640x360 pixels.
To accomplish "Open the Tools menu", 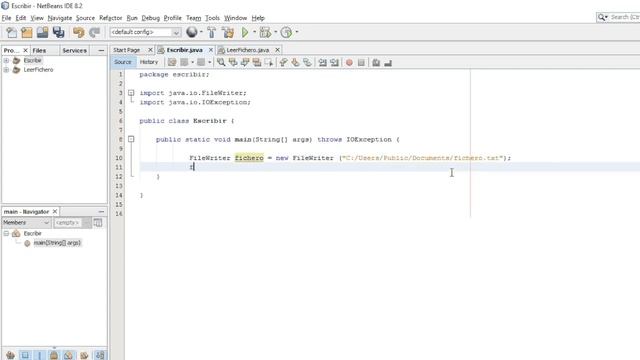I will pos(212,18).
